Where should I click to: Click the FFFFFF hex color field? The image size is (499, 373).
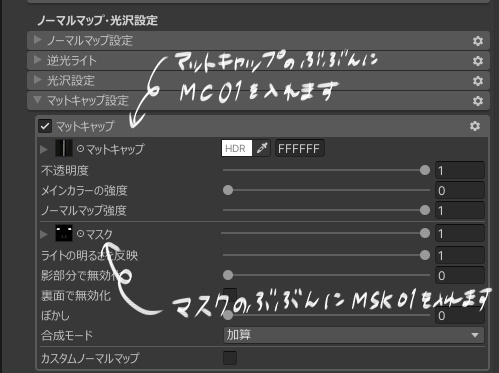(299, 148)
